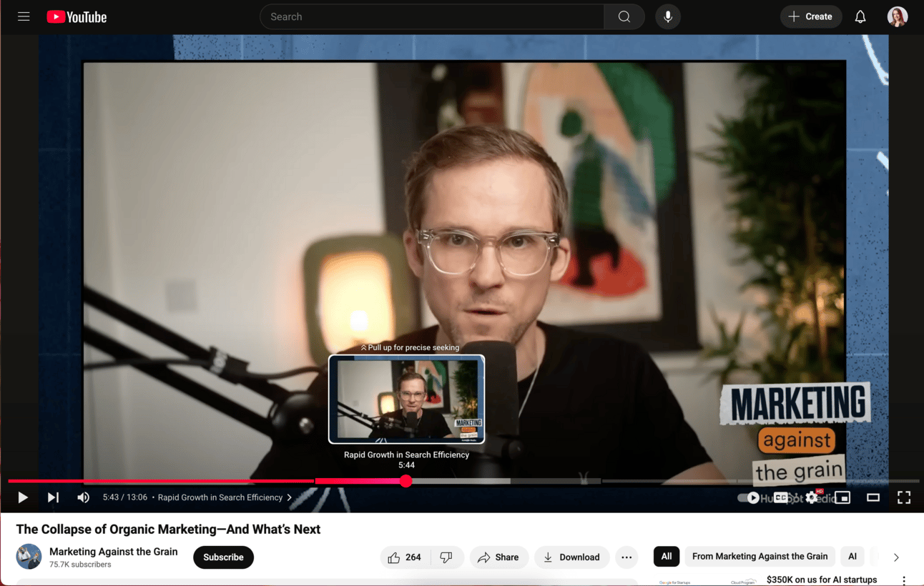Toggle closed captions

tap(781, 497)
